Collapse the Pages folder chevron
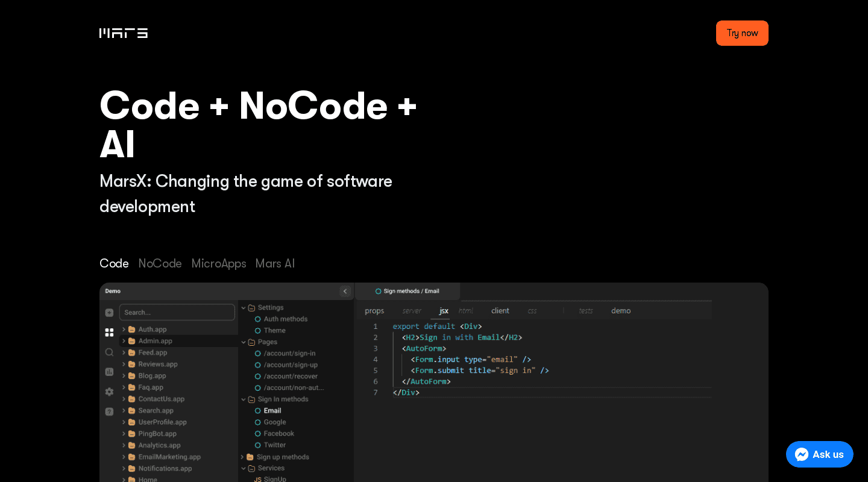This screenshot has width=868, height=482. point(244,342)
